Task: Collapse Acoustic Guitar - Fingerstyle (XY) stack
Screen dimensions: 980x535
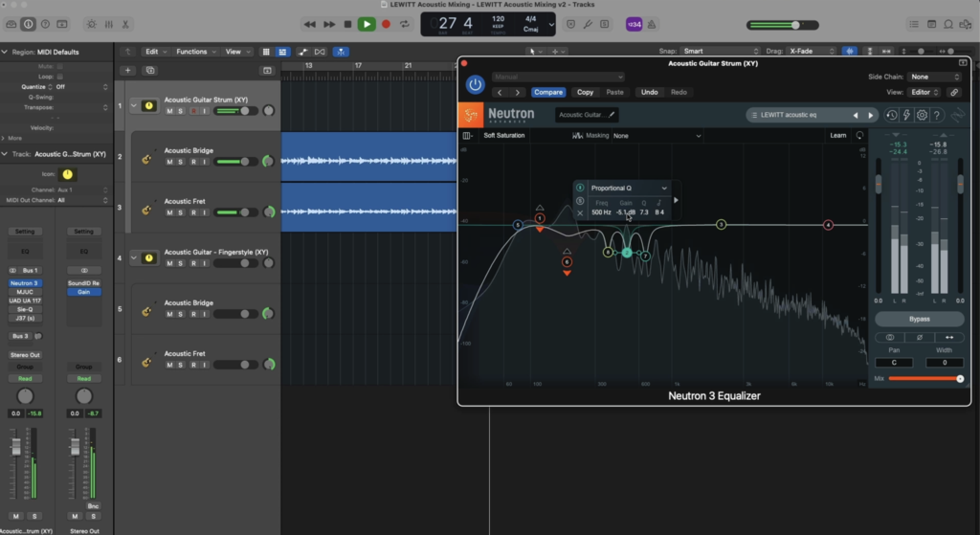Action: 134,257
